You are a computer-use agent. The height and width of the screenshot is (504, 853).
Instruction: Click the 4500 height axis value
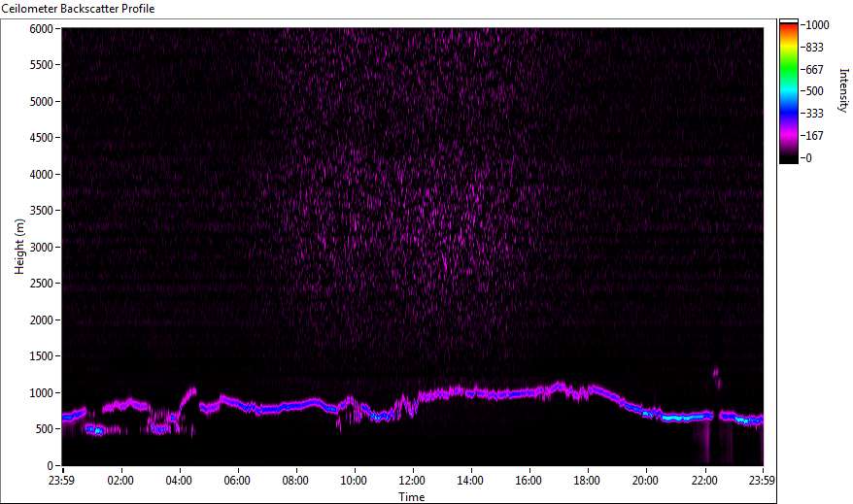(42, 138)
